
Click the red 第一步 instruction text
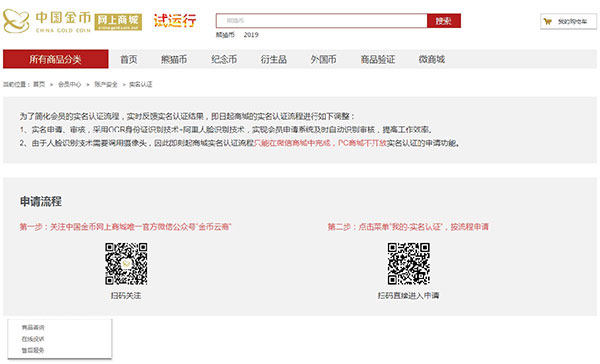click(x=126, y=227)
